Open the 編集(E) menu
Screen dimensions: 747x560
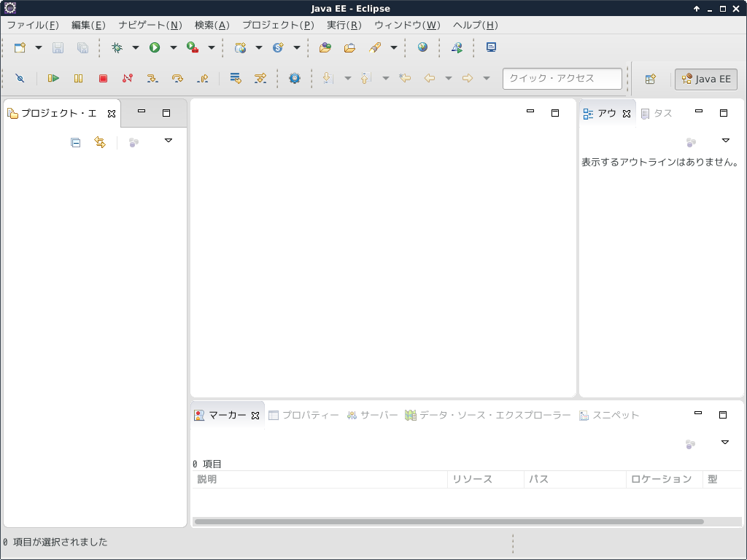88,26
